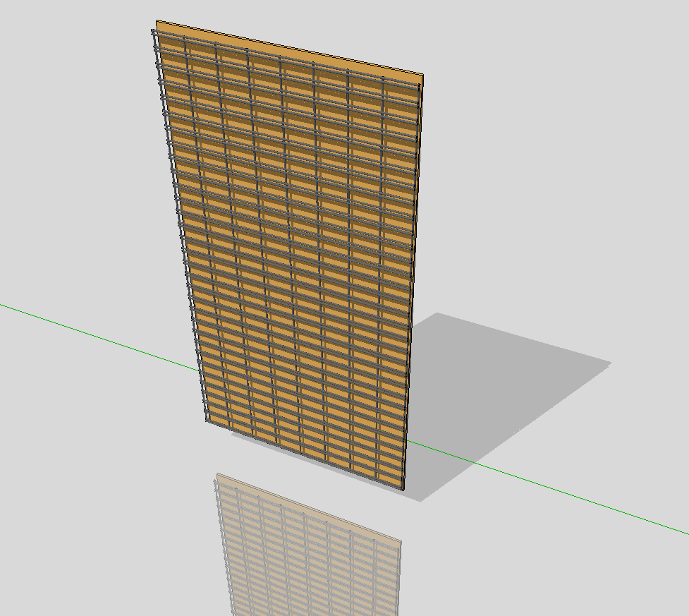This screenshot has height=616, width=689.
Task: Click the far right corner of the shadow
Action: 610,364
